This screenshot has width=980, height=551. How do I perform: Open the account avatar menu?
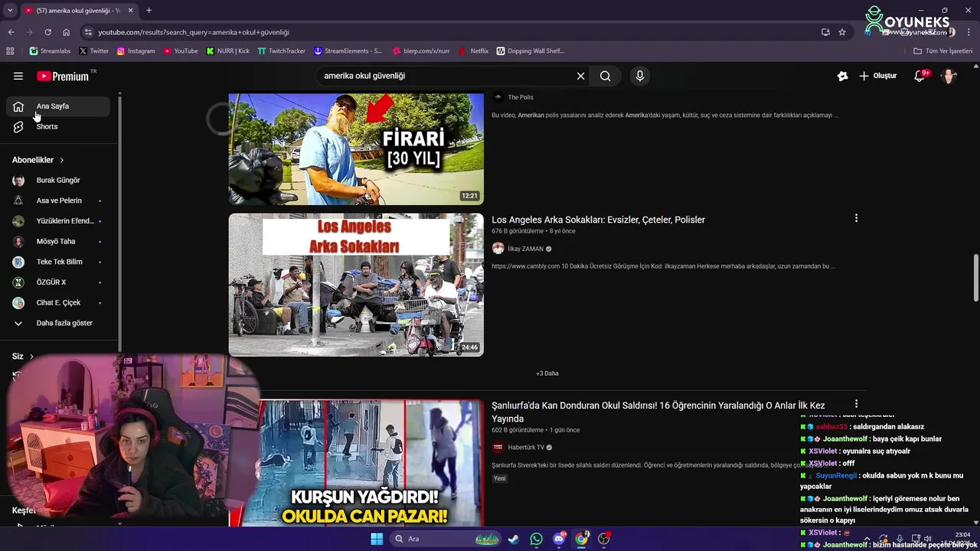tap(949, 76)
